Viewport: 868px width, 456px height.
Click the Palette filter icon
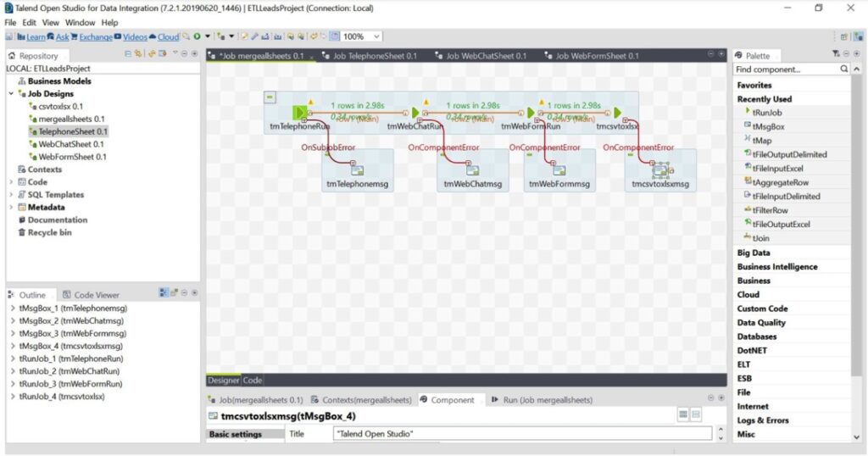click(836, 53)
